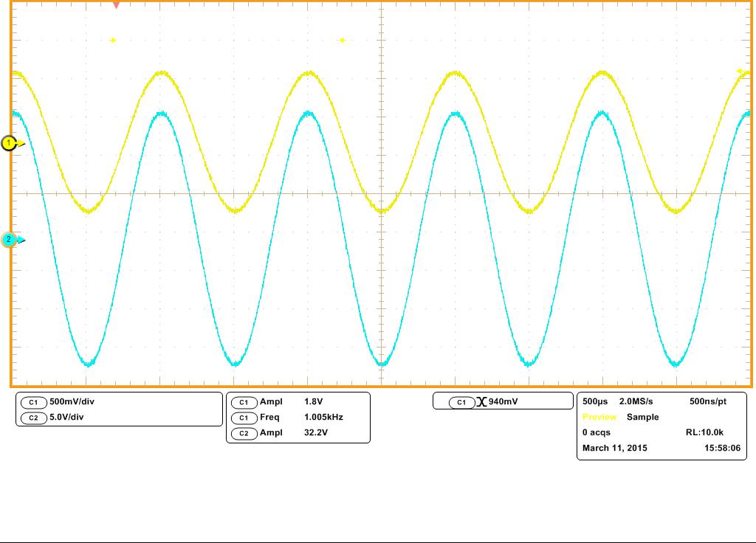
Task: Click the RL:10.0k record length value
Action: [x=704, y=432]
